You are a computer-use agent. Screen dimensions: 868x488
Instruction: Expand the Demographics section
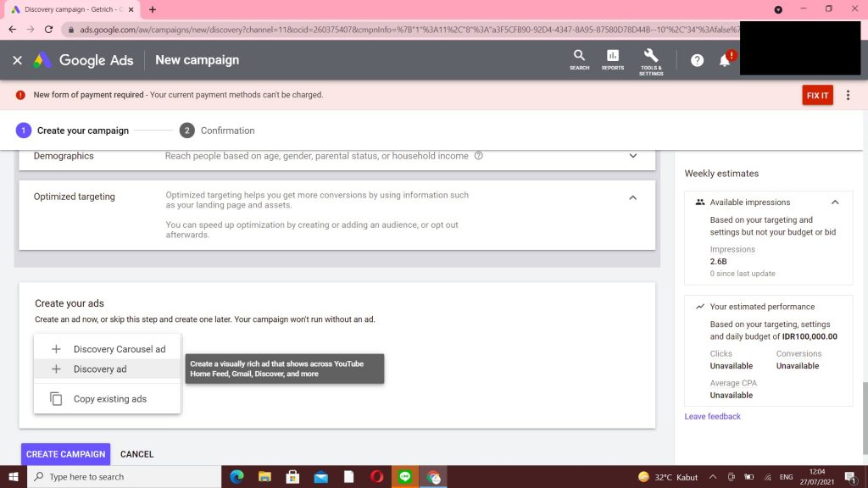coord(632,156)
